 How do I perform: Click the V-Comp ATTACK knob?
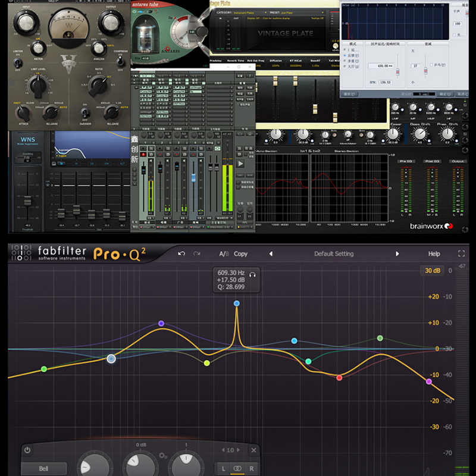point(23,113)
